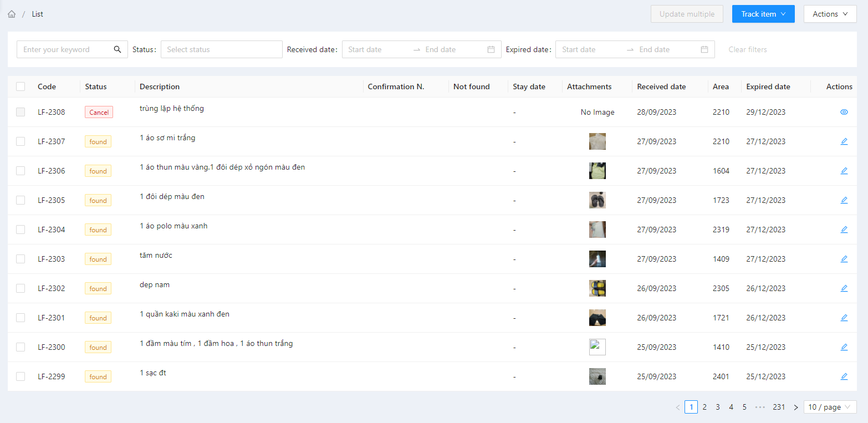Viewport: 868px width, 423px height.
Task: Click calendar icon in Expired date filter
Action: [x=704, y=49]
